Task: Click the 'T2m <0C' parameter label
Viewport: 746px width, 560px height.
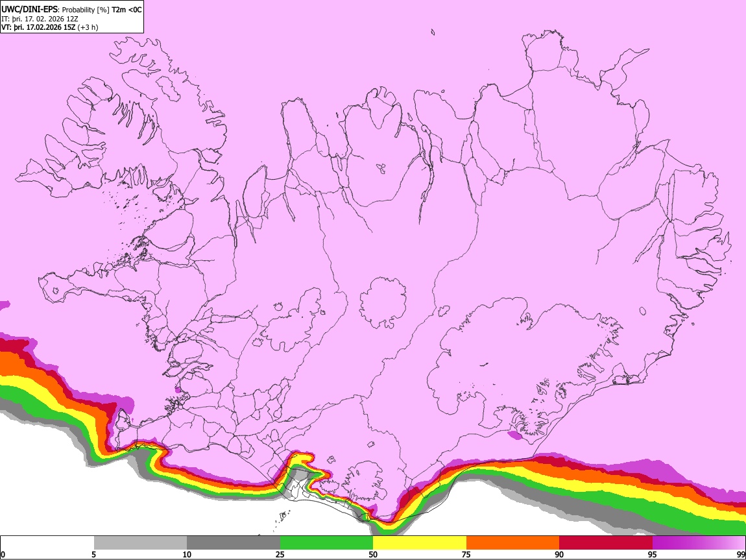Action: point(126,10)
